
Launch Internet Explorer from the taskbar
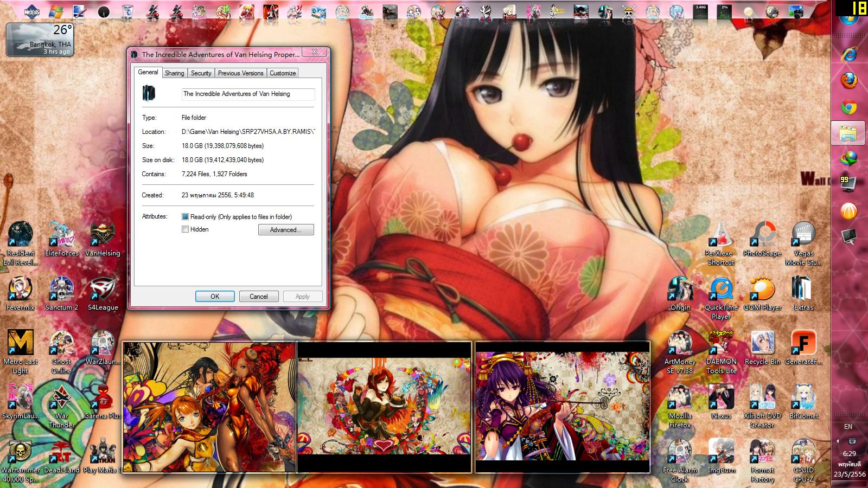(849, 54)
